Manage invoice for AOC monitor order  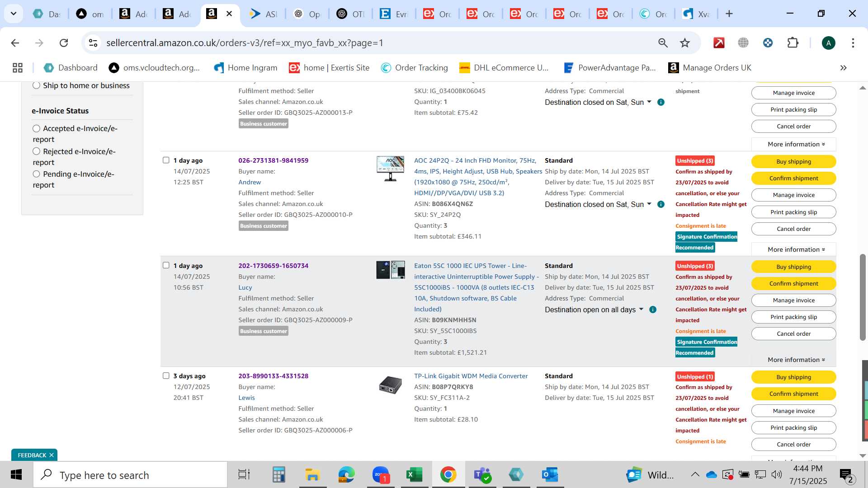[x=794, y=195]
